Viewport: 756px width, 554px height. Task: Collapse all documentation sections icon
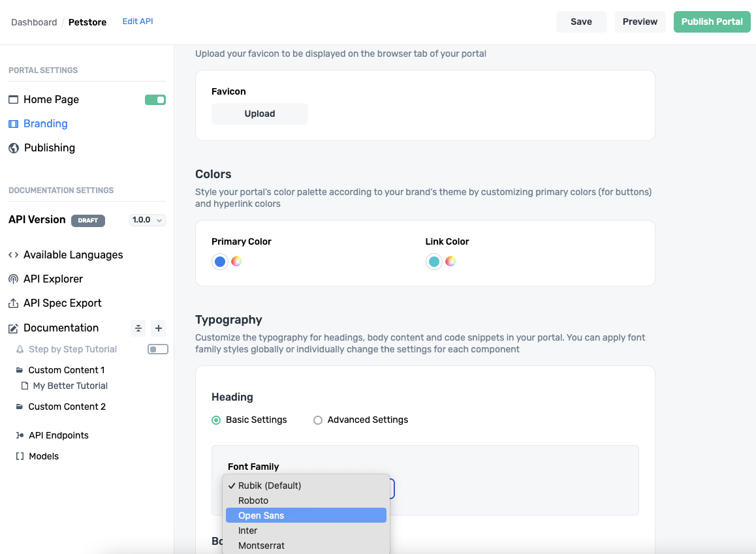point(138,328)
